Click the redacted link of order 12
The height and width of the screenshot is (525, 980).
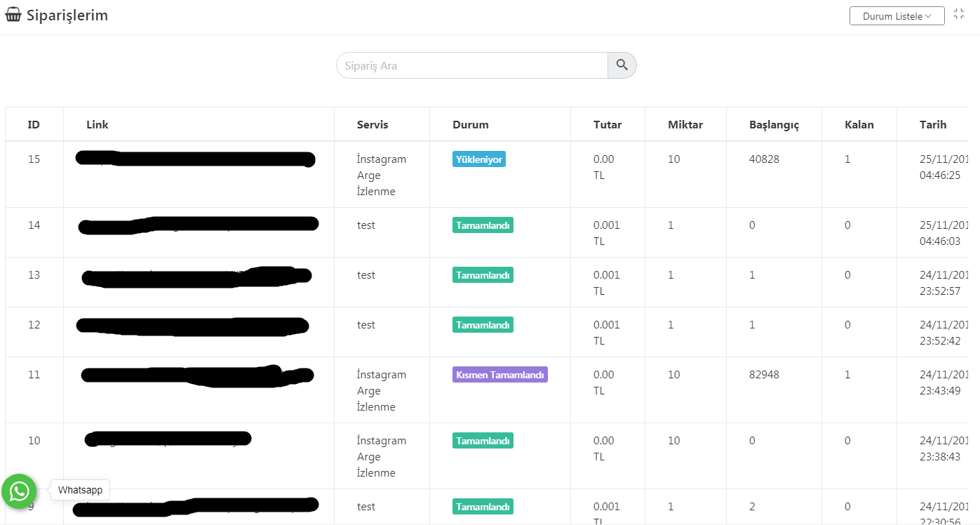tap(192, 326)
